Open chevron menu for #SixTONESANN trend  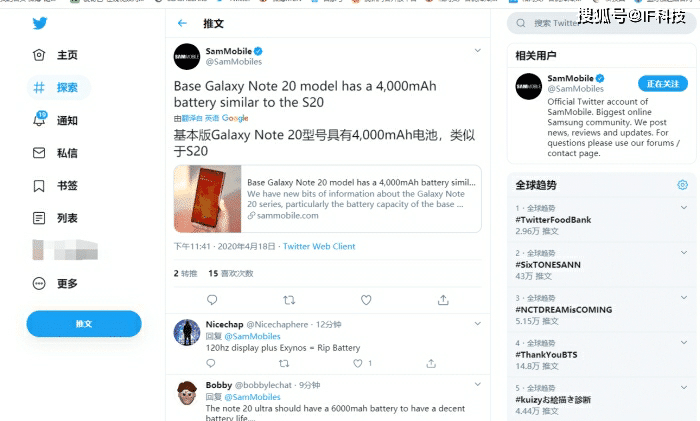(683, 253)
